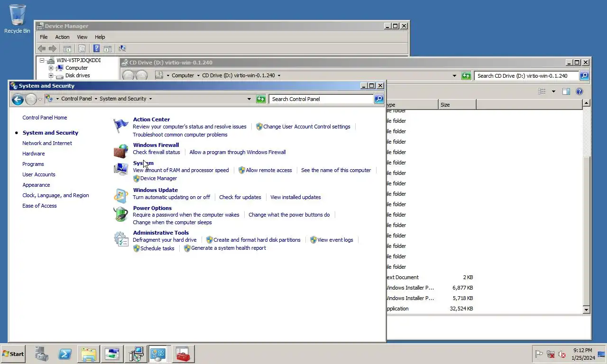Open Help menu in Device Manager
Image resolution: width=607 pixels, height=364 pixels.
100,37
